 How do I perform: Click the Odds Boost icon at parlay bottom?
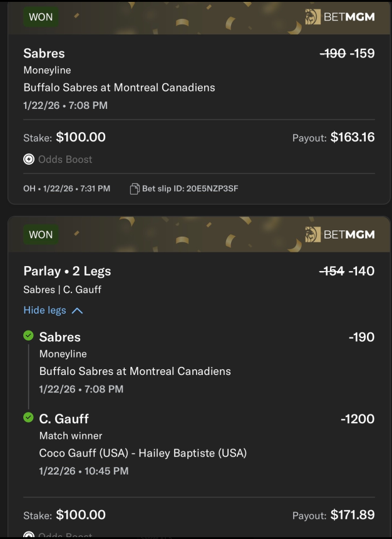(x=29, y=535)
